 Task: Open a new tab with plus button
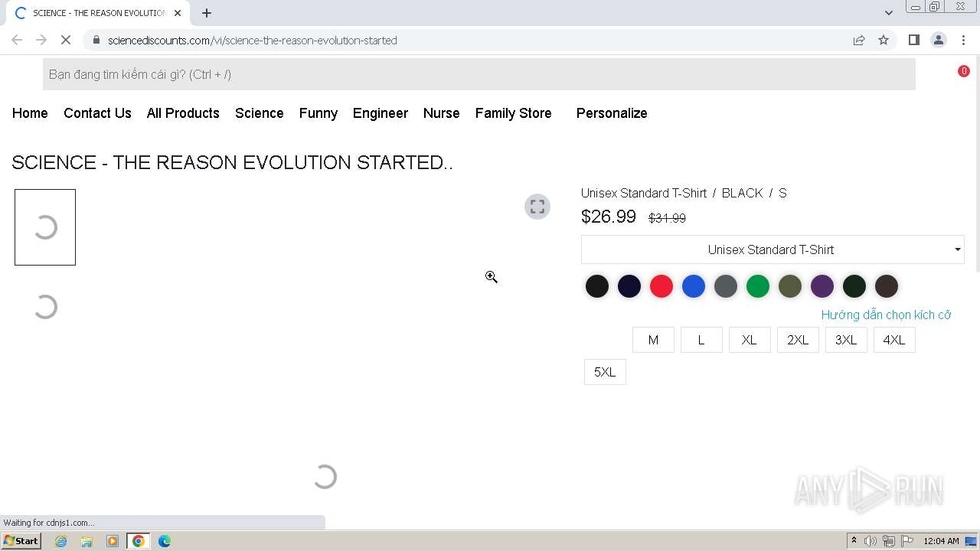pyautogui.click(x=207, y=13)
